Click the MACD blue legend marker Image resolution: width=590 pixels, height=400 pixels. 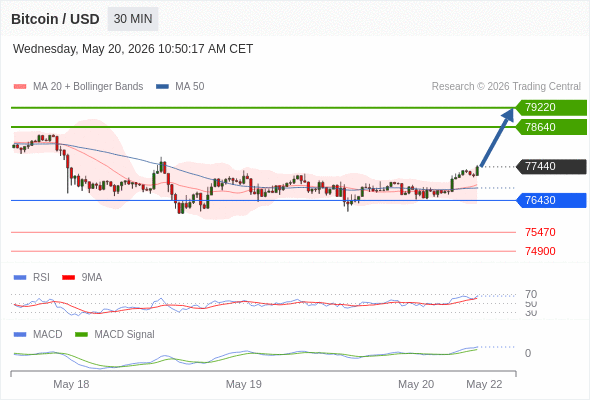tap(20, 335)
